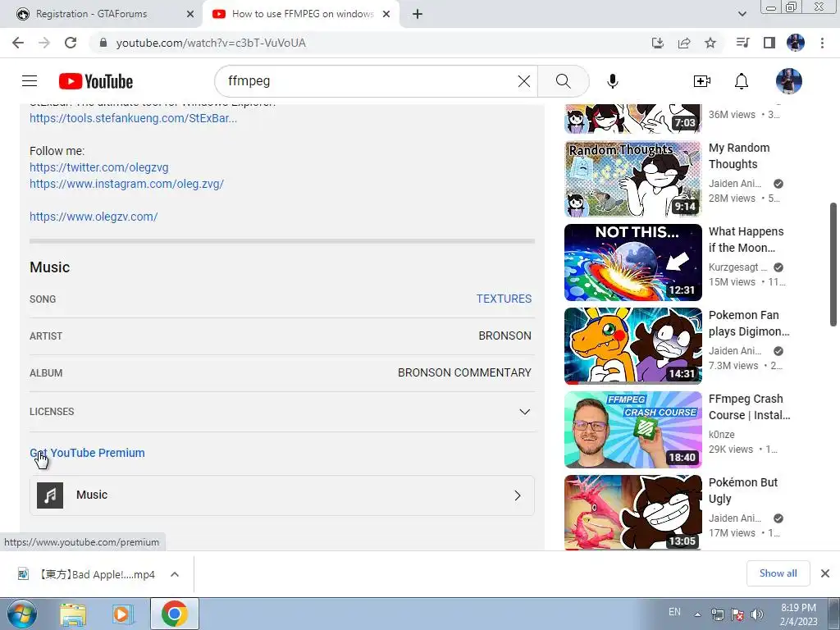Open Windows Explorer from taskbar
840x630 pixels.
point(73,614)
